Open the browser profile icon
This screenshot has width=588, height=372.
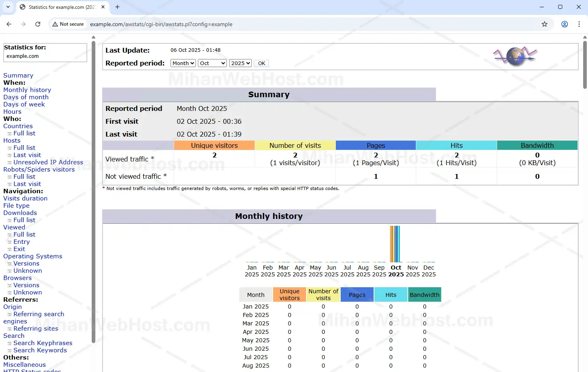pos(564,24)
